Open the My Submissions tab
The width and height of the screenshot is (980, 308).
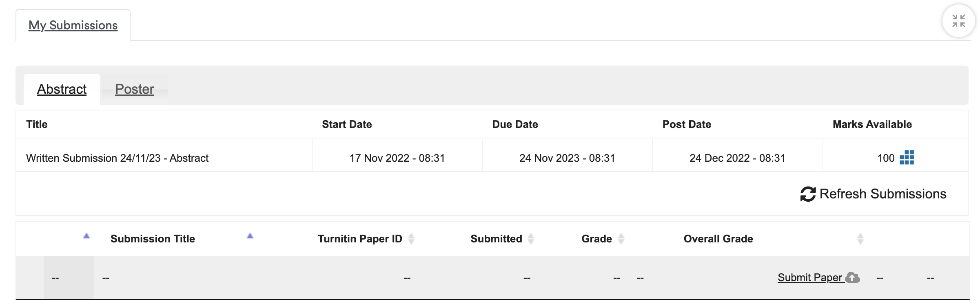72,25
